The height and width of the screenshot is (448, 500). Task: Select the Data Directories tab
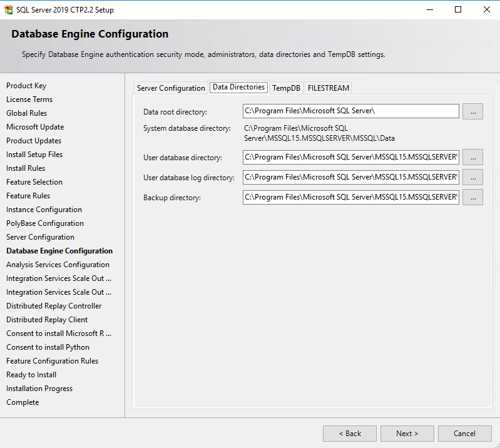click(x=238, y=87)
